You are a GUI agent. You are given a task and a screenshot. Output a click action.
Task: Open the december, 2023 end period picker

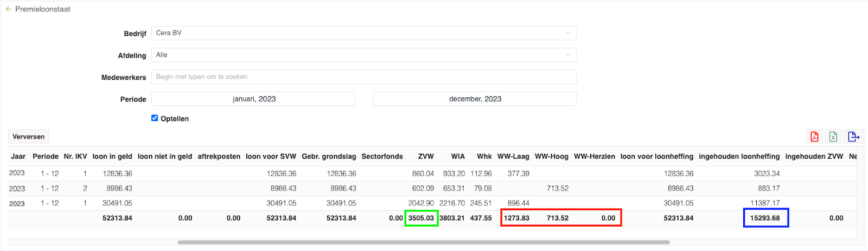475,99
